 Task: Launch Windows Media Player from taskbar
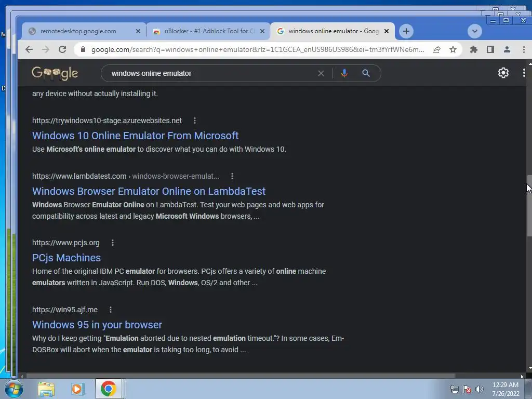pos(77,389)
